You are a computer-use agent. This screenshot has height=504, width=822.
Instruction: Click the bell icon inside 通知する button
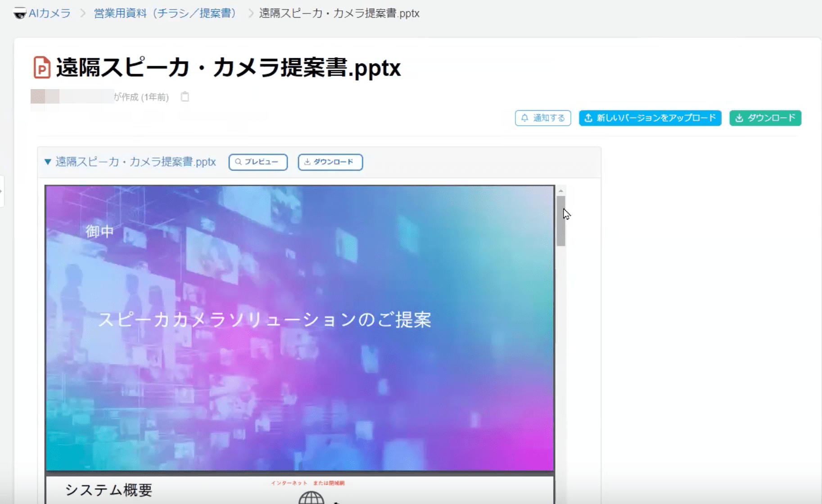pos(524,118)
